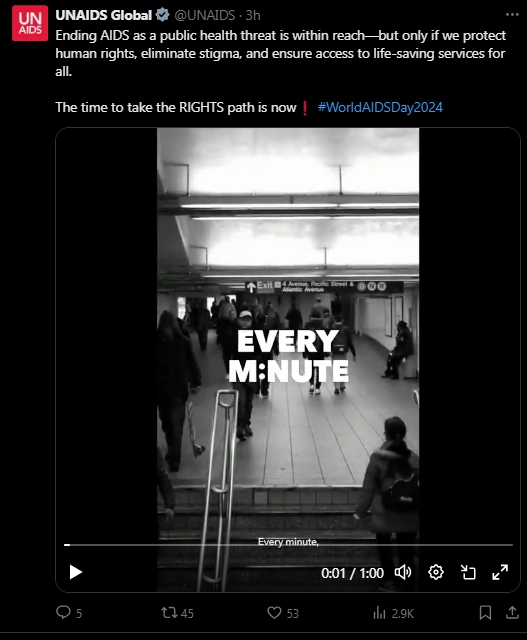The width and height of the screenshot is (527, 640).
Task: Open the #WorldAIDSDay2024 hashtag
Action: (x=380, y=107)
